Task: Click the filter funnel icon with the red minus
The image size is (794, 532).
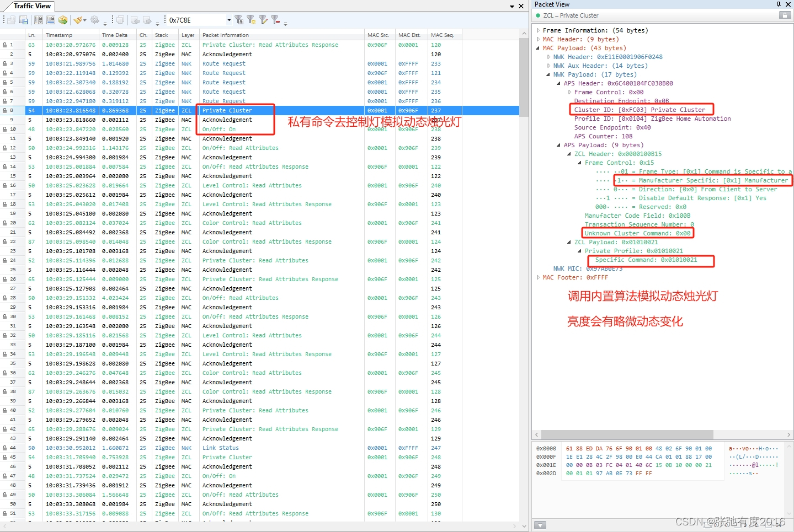Action: 275,20
